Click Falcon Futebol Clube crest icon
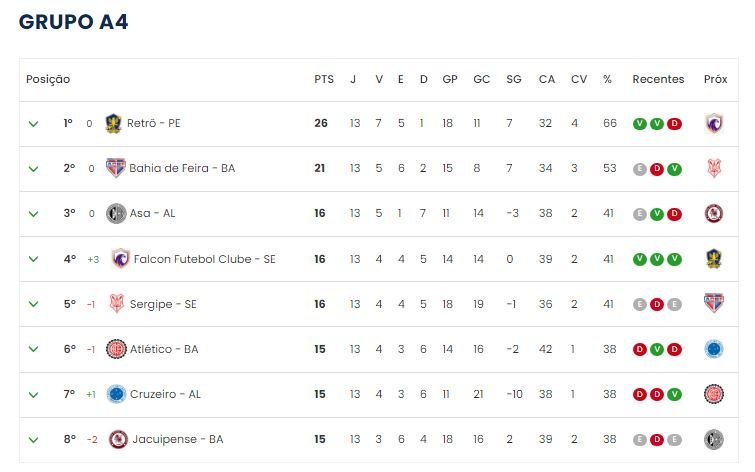The width and height of the screenshot is (755, 472). pos(120,259)
